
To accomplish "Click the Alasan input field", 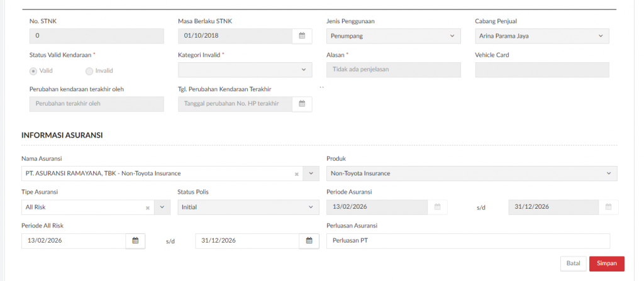I will click(394, 70).
